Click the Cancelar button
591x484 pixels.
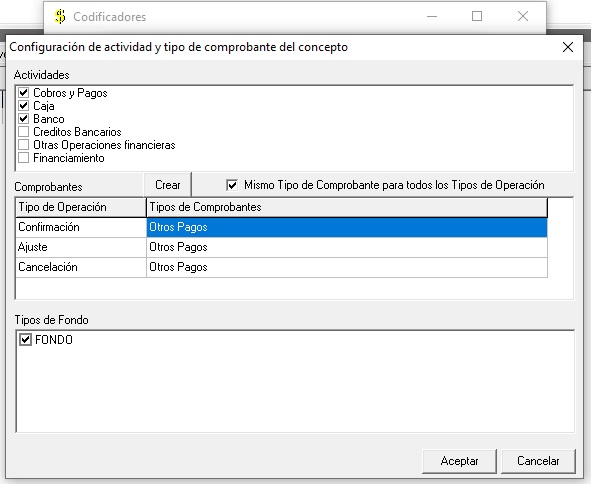coord(538,461)
